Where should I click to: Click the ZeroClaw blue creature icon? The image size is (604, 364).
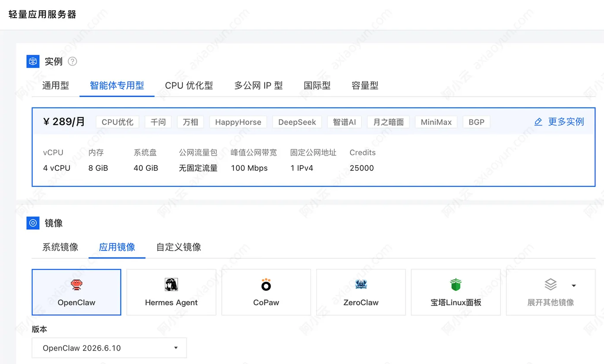point(361,284)
